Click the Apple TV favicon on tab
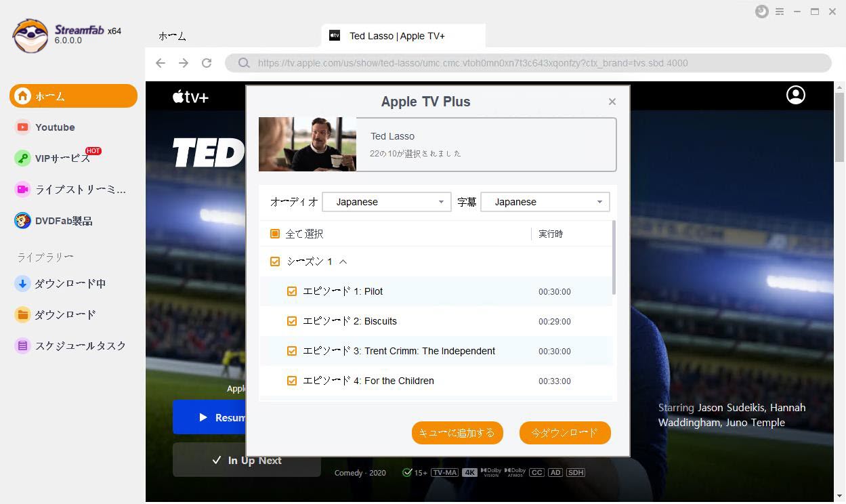This screenshot has width=846, height=504. [x=335, y=35]
